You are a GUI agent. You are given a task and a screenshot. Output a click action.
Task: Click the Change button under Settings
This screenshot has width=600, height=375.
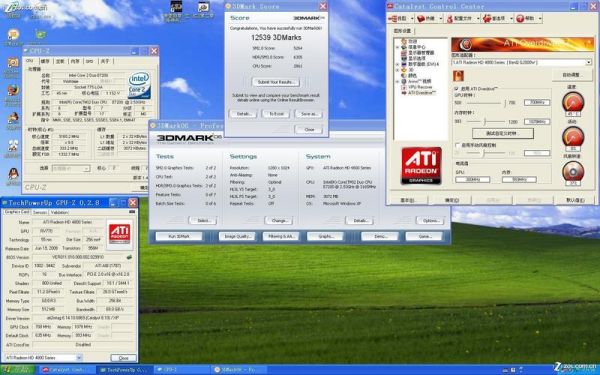(279, 221)
